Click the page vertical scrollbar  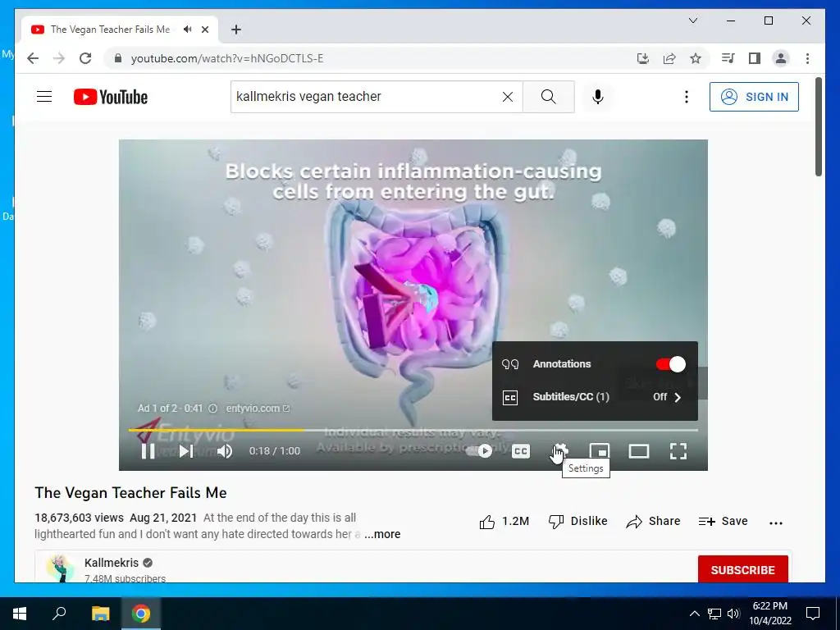pos(819,127)
